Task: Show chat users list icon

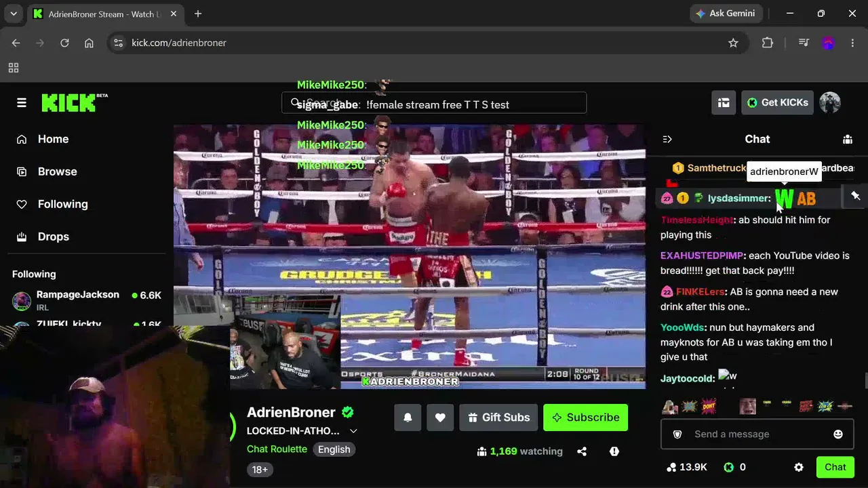Action: [848, 139]
